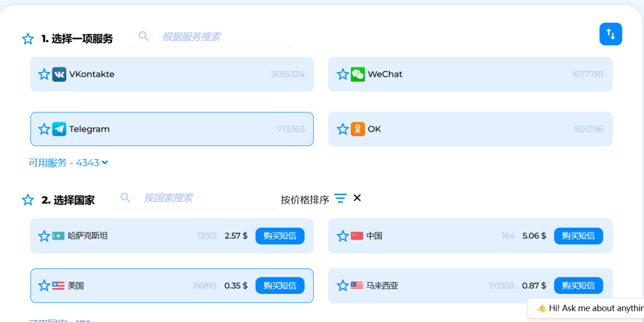Click the OK (Odnoklassniki) logo icon
The width and height of the screenshot is (644, 322).
(358, 129)
